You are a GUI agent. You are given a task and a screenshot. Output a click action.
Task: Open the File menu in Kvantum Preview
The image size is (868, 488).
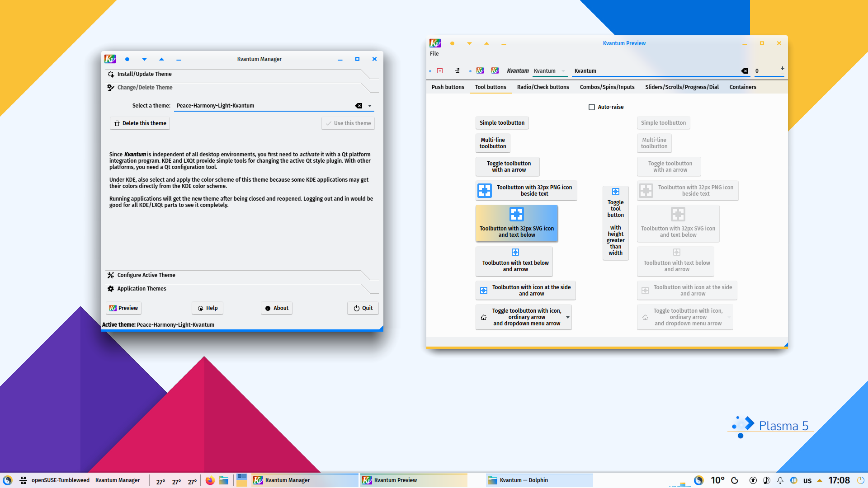(x=434, y=54)
